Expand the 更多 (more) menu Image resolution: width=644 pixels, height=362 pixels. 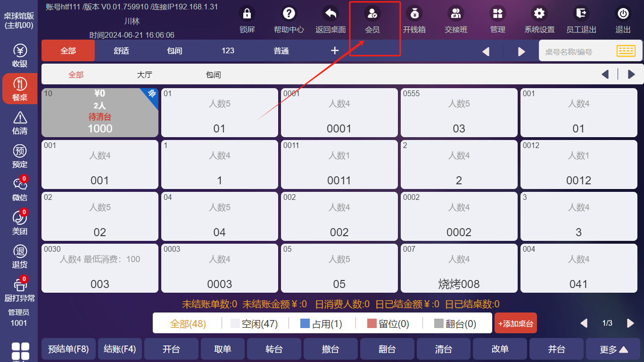pos(613,349)
